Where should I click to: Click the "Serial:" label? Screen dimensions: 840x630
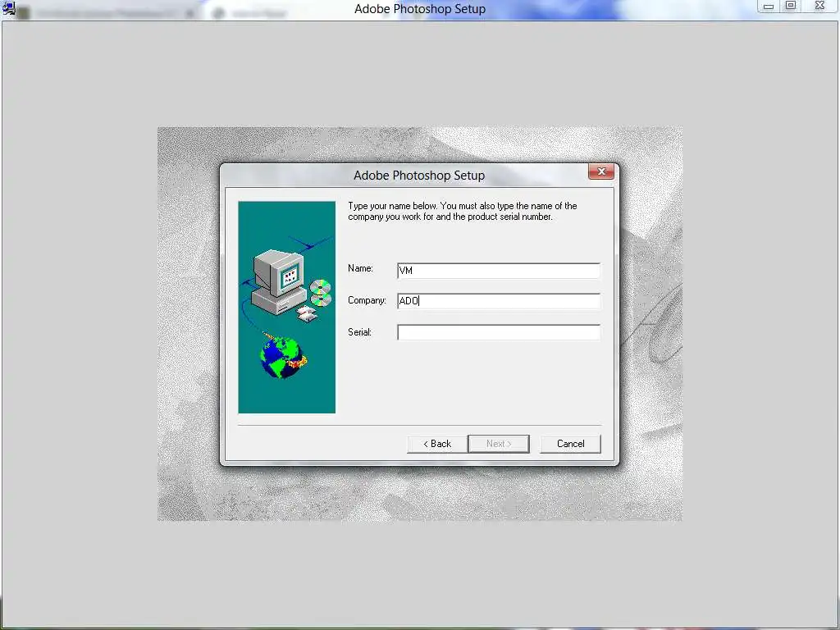pyautogui.click(x=359, y=332)
